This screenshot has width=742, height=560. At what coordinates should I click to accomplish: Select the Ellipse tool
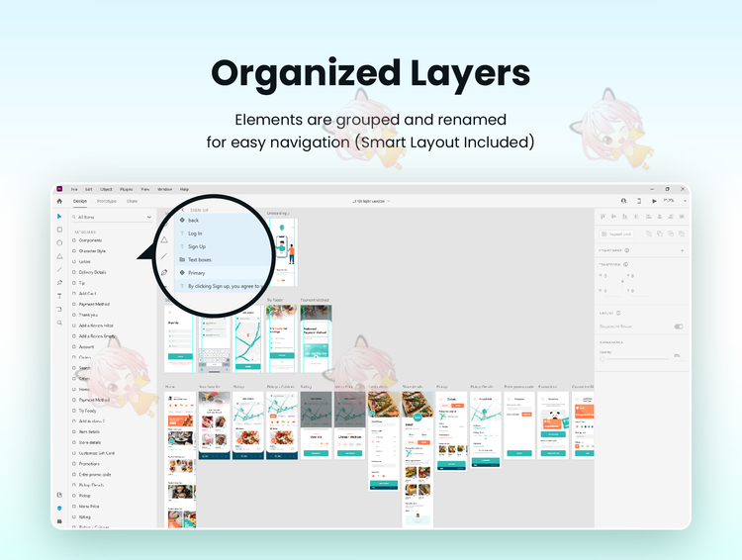(59, 242)
